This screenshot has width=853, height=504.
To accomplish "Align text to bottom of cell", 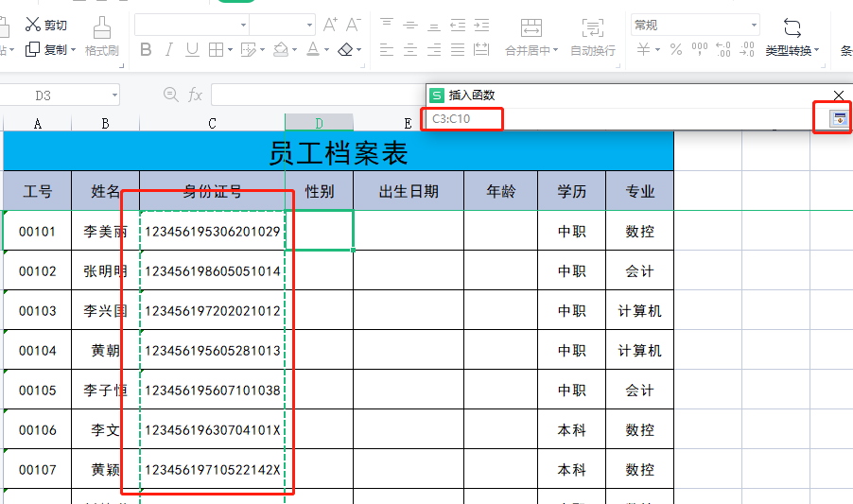I will tap(434, 25).
